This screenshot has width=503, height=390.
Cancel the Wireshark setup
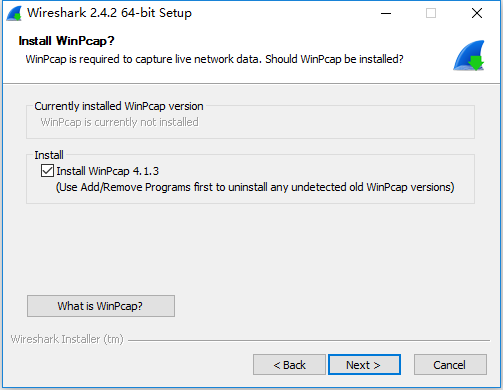(x=450, y=365)
